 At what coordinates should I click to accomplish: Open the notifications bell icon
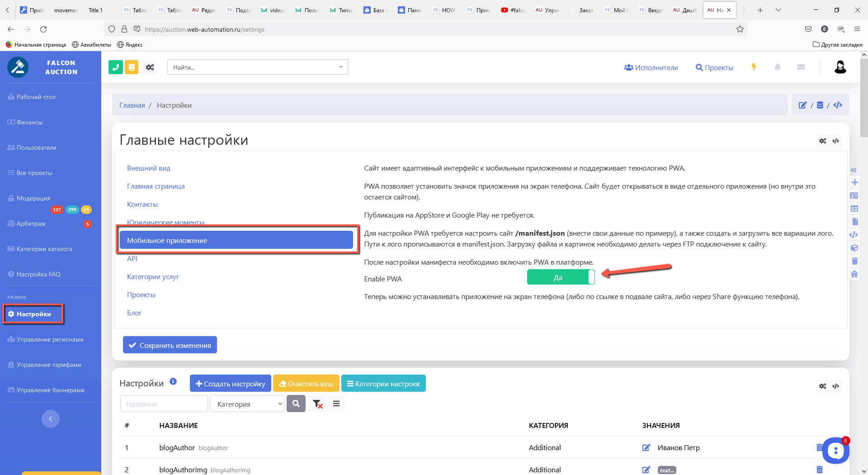point(778,67)
